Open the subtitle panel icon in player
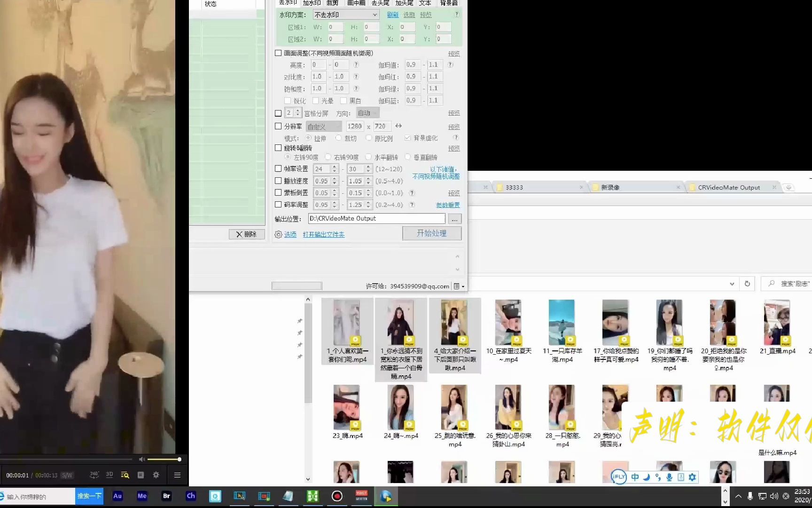 pos(141,475)
